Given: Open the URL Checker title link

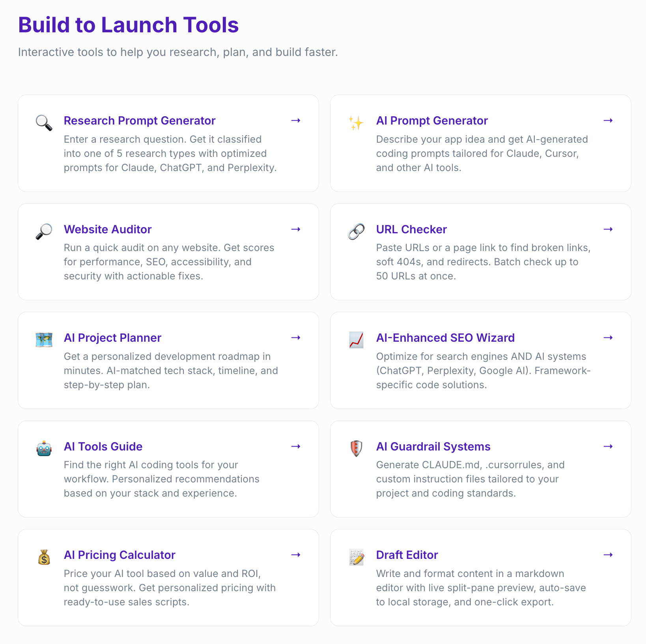Looking at the screenshot, I should pos(411,229).
